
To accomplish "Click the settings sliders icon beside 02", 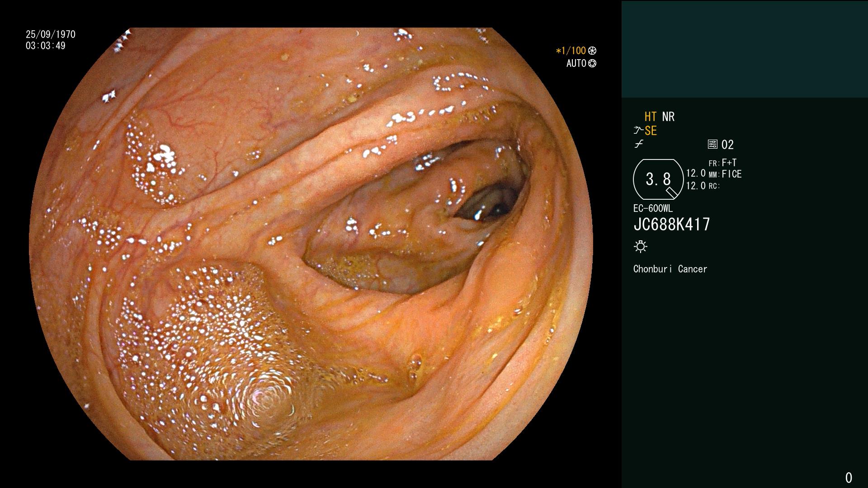I will [712, 145].
